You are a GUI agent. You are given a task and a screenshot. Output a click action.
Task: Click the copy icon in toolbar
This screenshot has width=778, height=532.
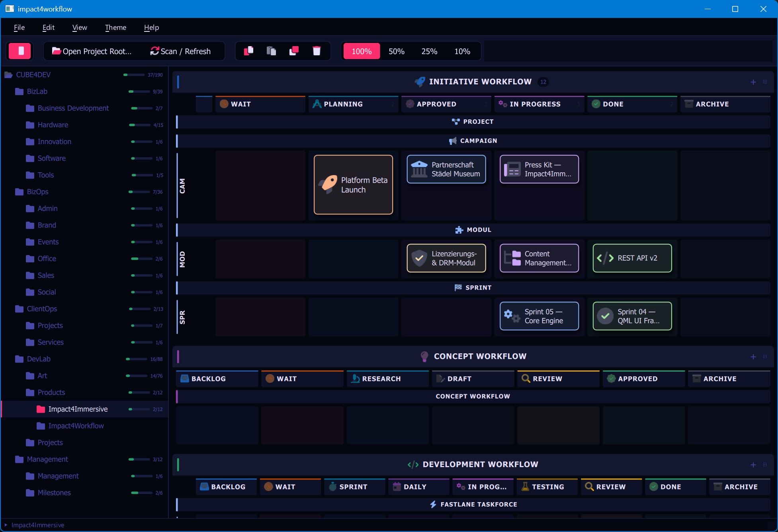point(249,51)
